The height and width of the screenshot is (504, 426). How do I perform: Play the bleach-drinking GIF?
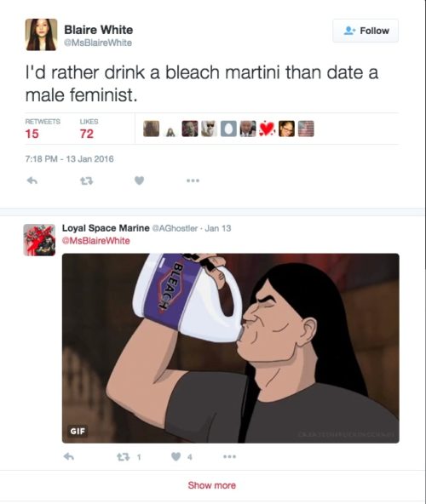230,348
